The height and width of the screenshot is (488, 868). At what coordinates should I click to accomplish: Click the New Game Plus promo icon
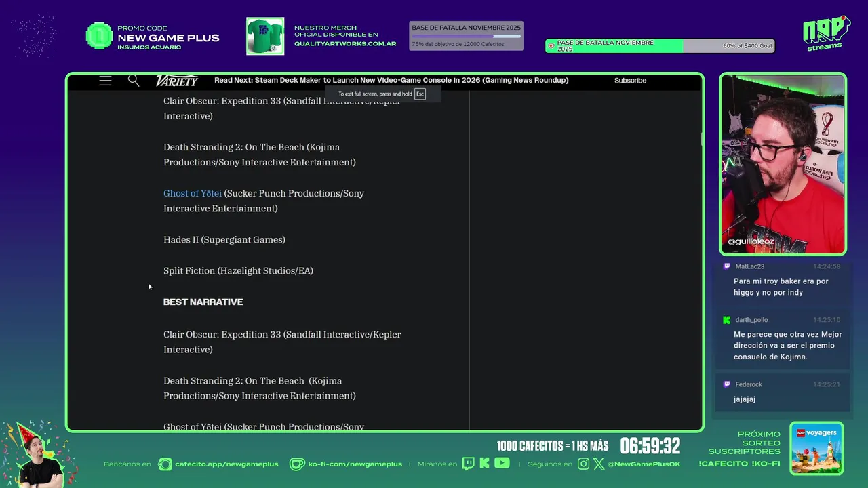(99, 36)
